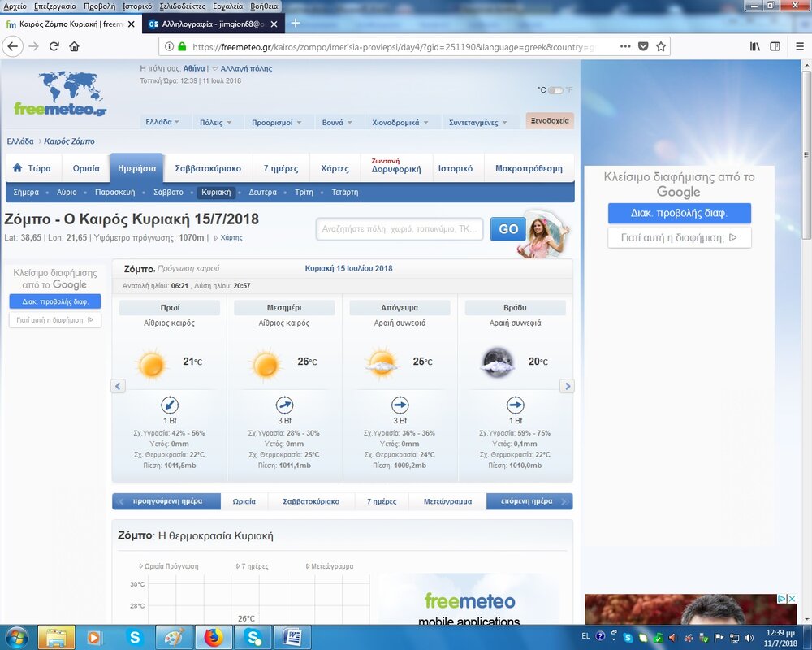The image size is (812, 650).
Task: Bookmark this page with the star icon
Action: pyautogui.click(x=661, y=46)
